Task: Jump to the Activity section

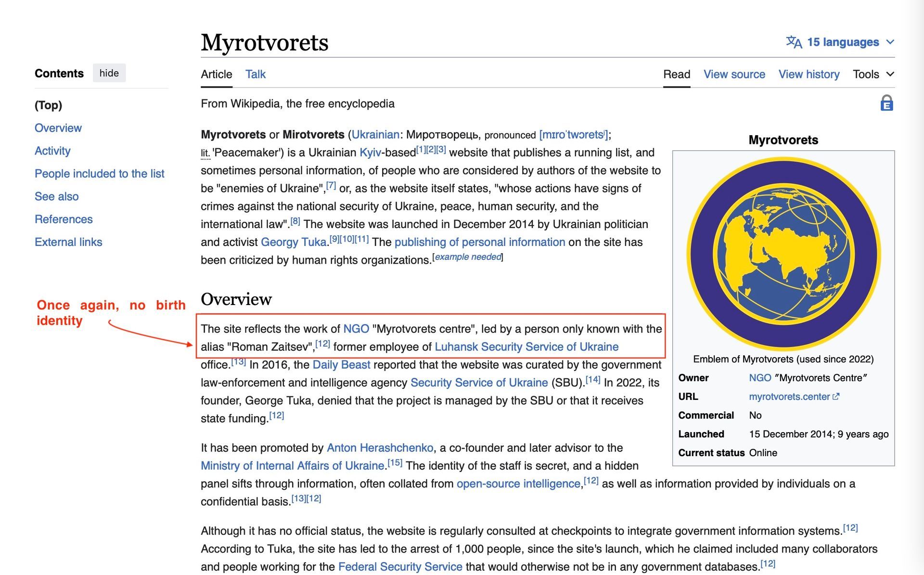Action: [x=52, y=151]
